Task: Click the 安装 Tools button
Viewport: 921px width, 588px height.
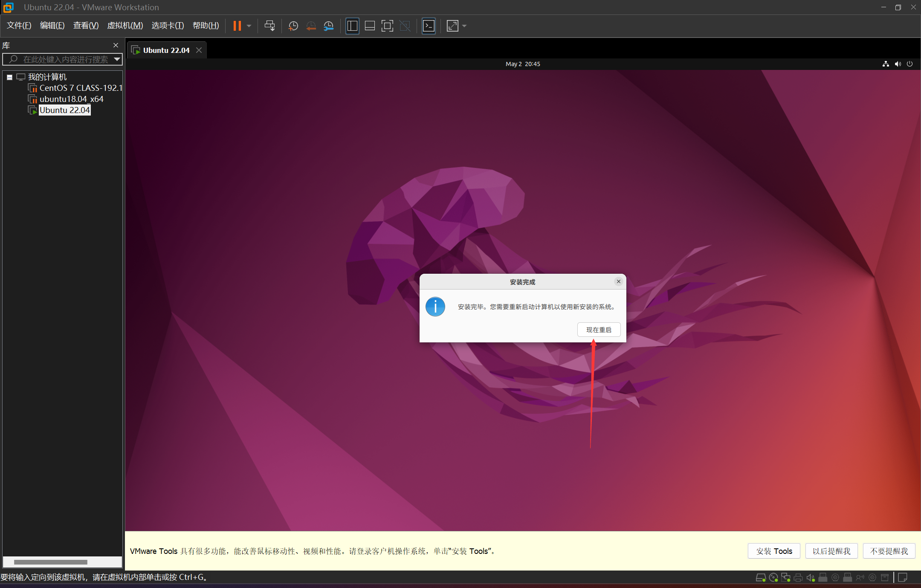Action: pyautogui.click(x=774, y=551)
